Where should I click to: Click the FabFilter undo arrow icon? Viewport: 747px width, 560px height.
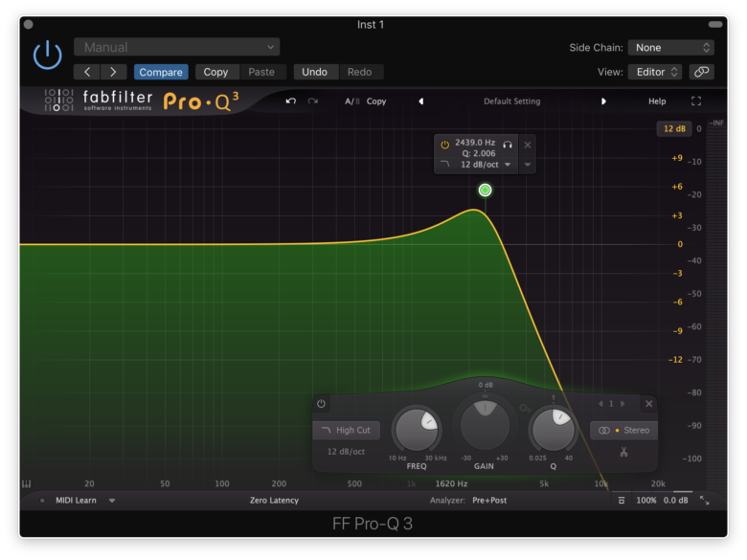coord(290,101)
